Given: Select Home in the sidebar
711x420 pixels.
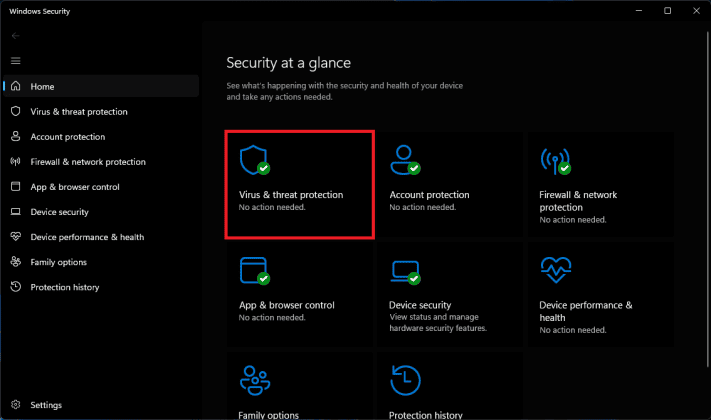Looking at the screenshot, I should click(x=42, y=87).
